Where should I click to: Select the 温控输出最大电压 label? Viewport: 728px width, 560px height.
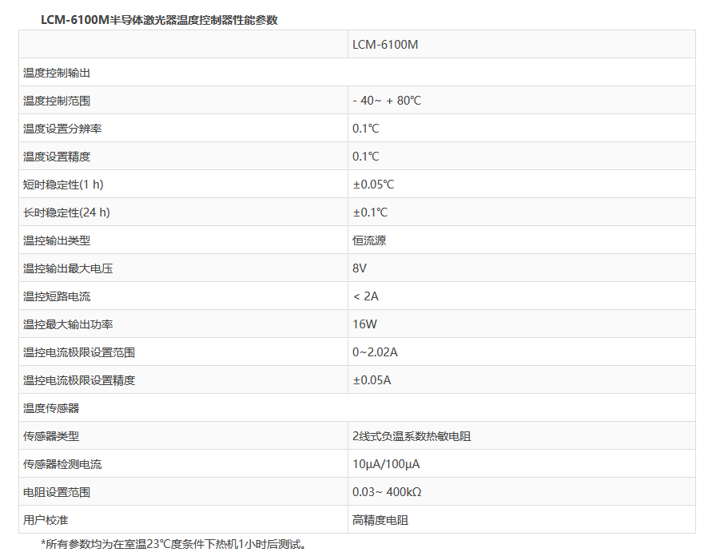(68, 268)
